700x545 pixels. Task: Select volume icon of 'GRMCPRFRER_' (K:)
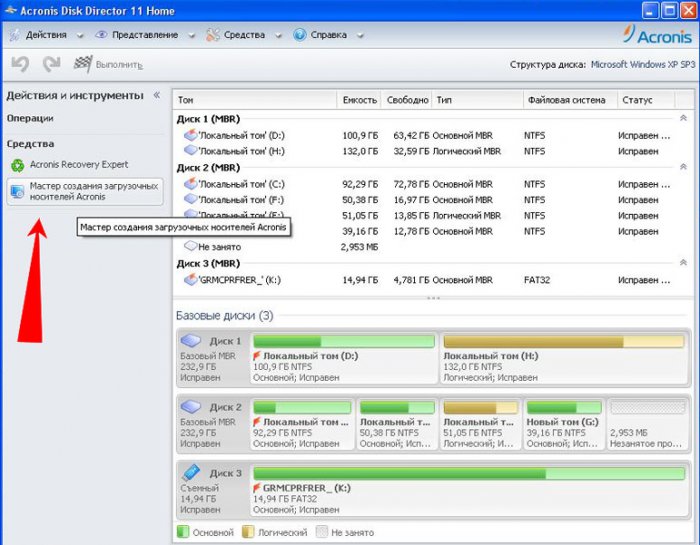191,279
